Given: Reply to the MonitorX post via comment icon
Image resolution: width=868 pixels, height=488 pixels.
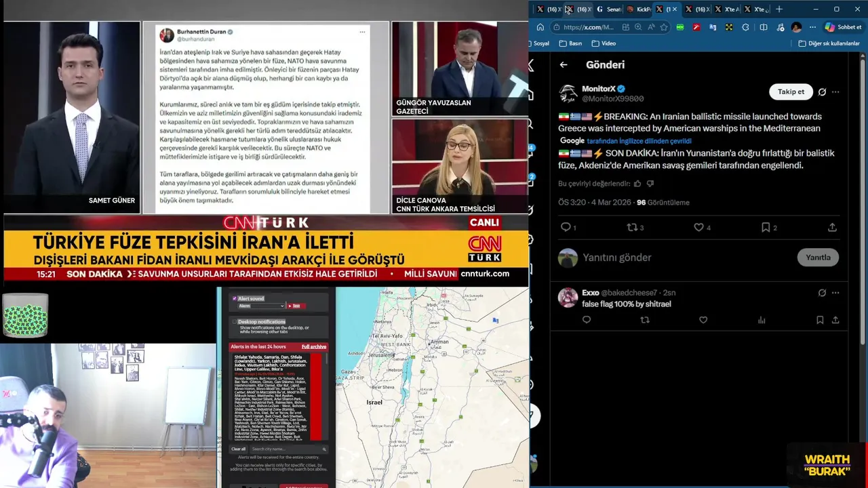Looking at the screenshot, I should point(566,227).
